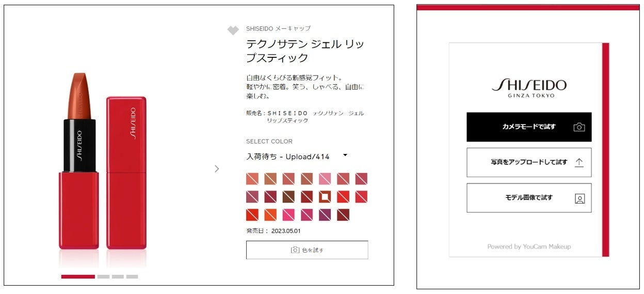Click the 色を試す try color button

coord(307,250)
